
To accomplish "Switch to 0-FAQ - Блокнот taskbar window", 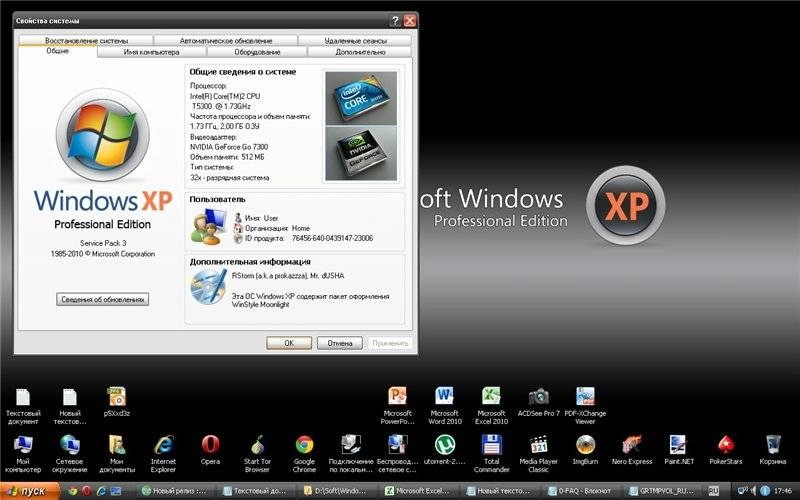I will coord(581,491).
